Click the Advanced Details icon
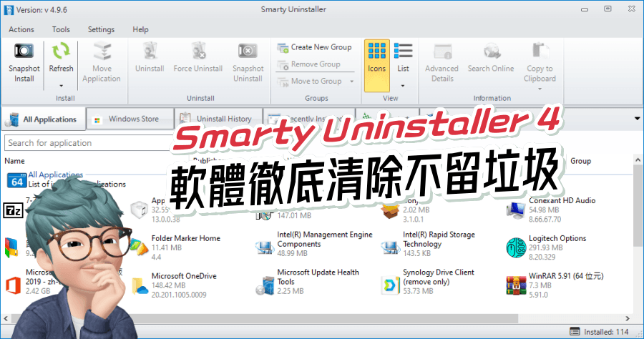644x339 pixels. (x=443, y=51)
